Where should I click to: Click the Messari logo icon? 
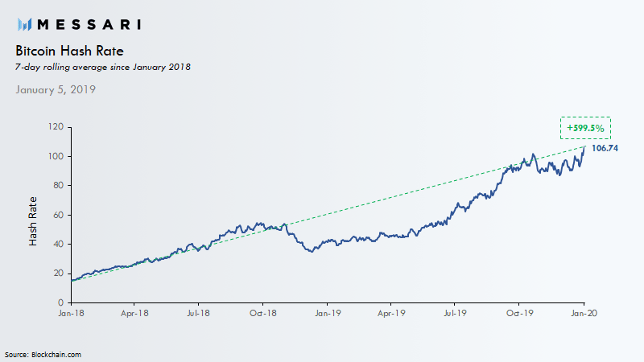tap(25, 25)
